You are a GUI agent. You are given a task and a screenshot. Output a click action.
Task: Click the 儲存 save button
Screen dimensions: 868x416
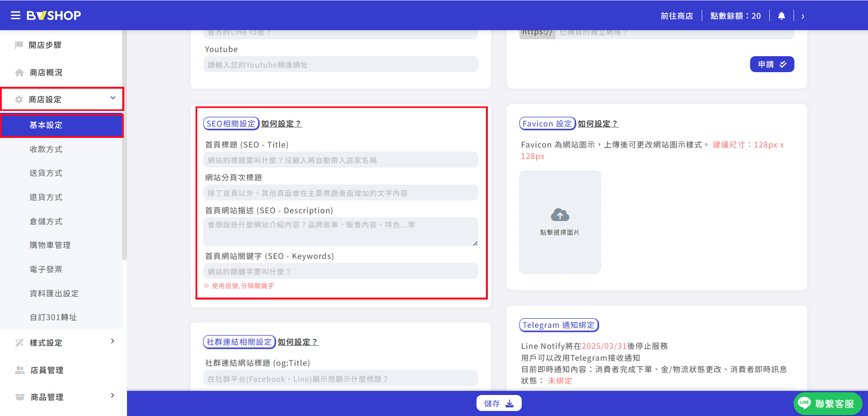pyautogui.click(x=499, y=403)
